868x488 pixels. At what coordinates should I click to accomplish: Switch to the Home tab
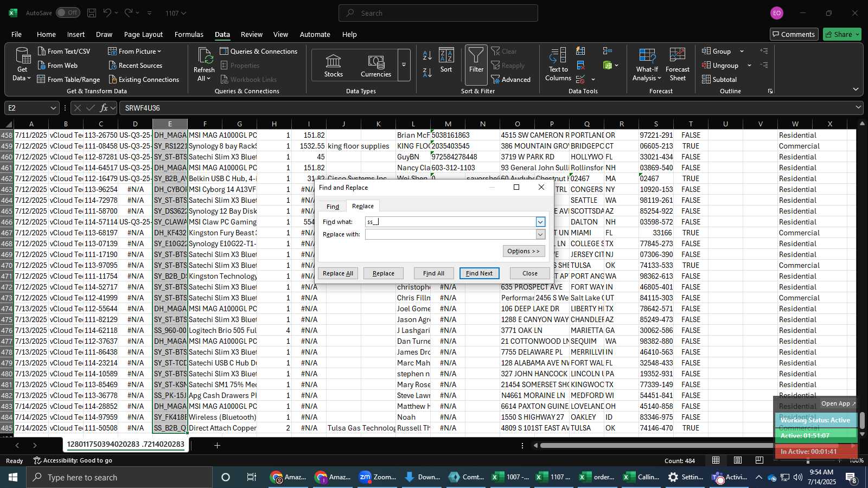click(x=46, y=34)
